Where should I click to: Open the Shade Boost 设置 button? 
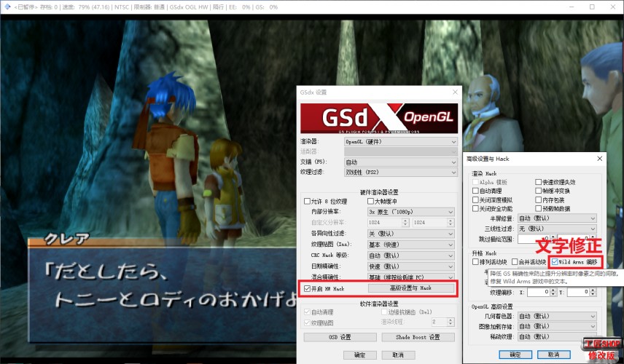(418, 337)
